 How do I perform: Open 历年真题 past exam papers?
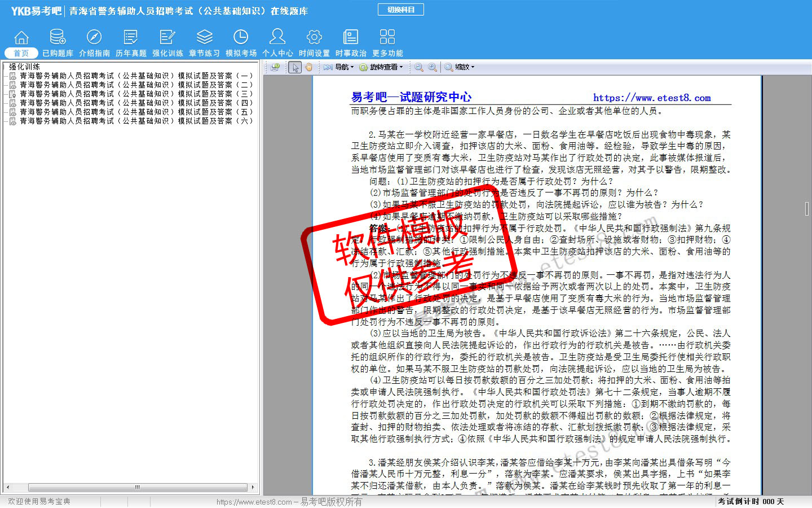pyautogui.click(x=131, y=43)
